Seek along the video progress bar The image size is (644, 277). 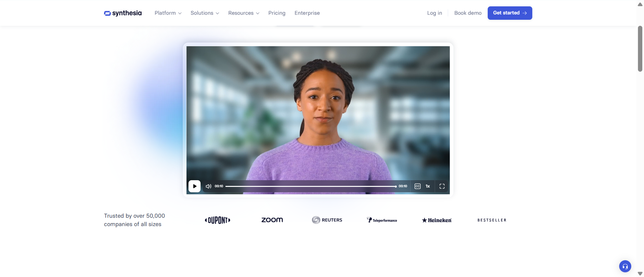click(x=311, y=186)
